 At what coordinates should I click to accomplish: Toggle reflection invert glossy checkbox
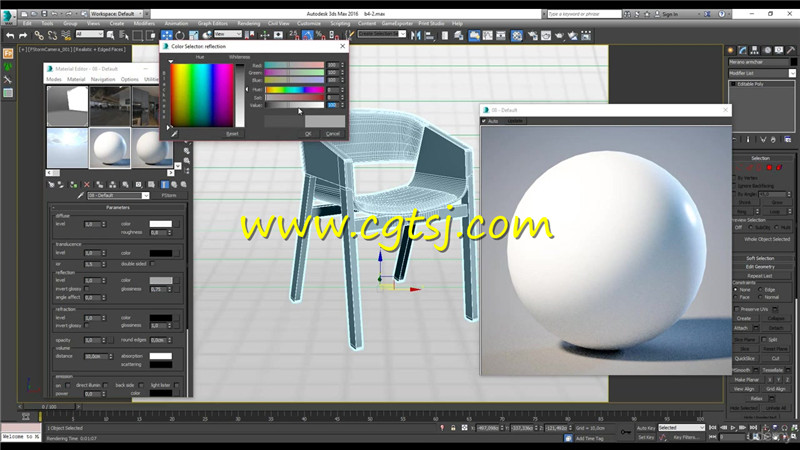(x=87, y=289)
